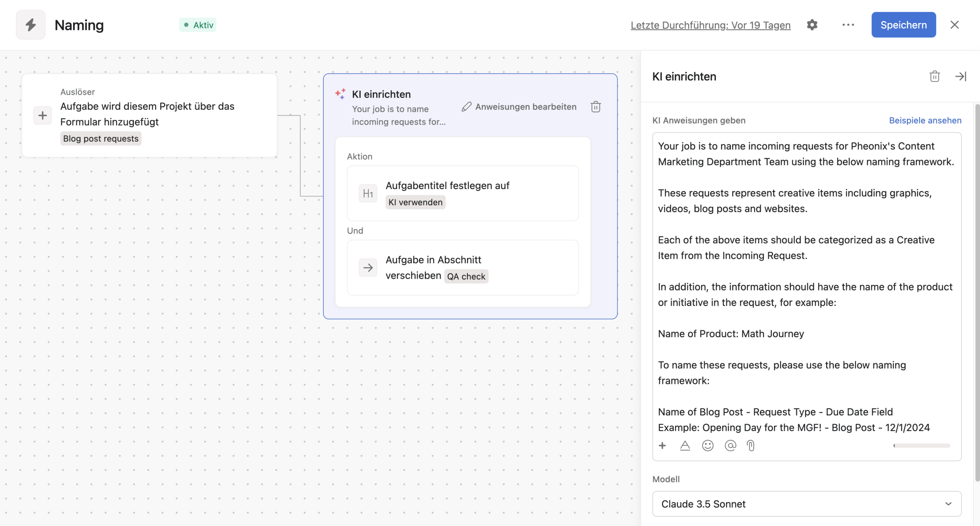Attach a file with paperclip icon

751,446
